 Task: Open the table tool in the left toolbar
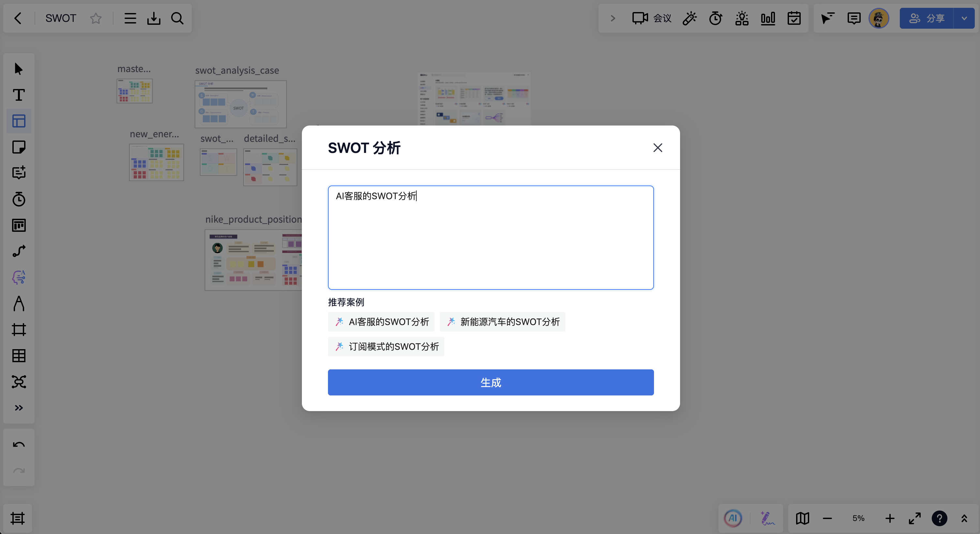coord(18,356)
